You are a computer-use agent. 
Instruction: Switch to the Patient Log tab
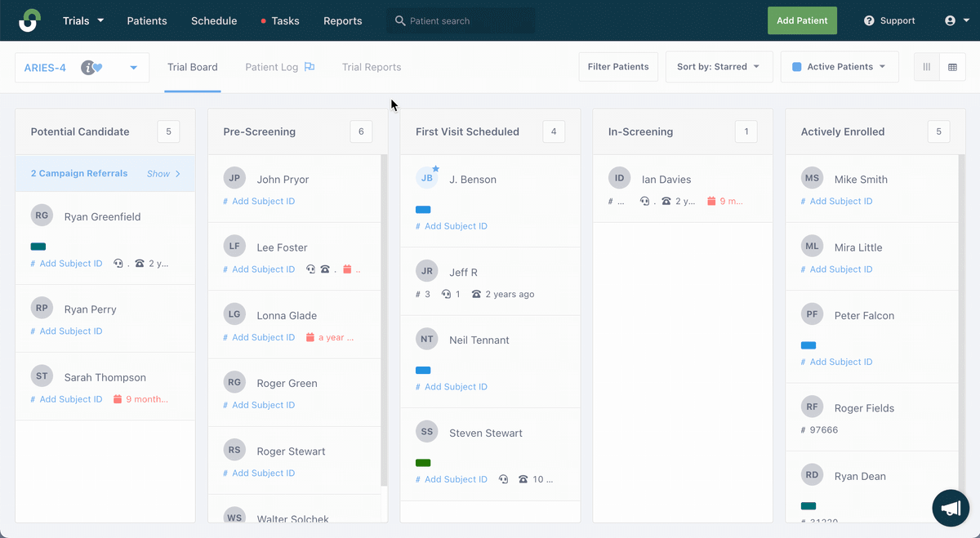point(272,67)
